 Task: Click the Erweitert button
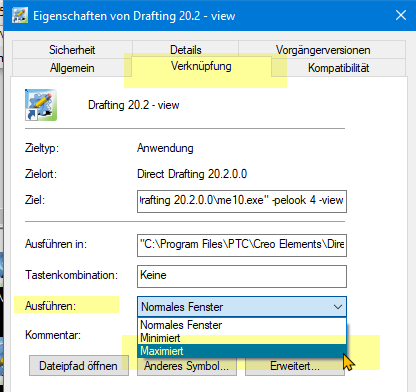pos(295,366)
